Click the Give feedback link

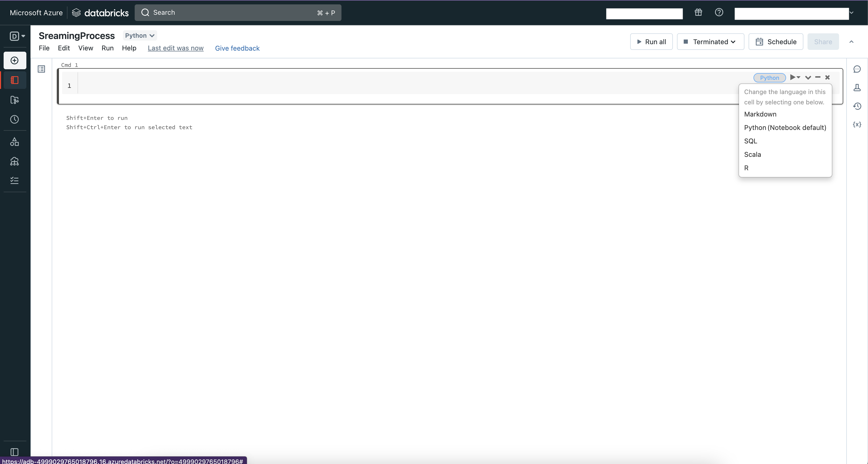pyautogui.click(x=237, y=48)
